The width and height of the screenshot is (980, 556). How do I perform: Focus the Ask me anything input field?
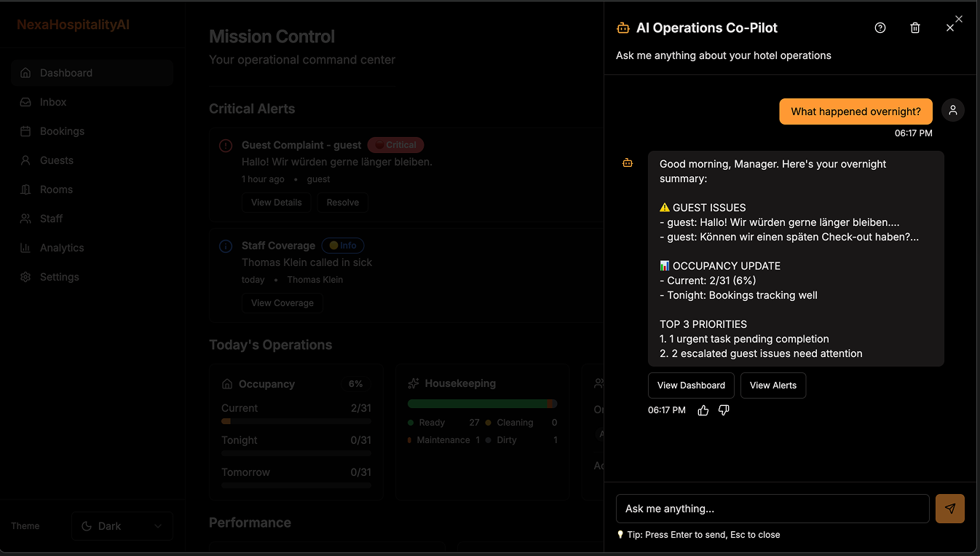tap(772, 509)
